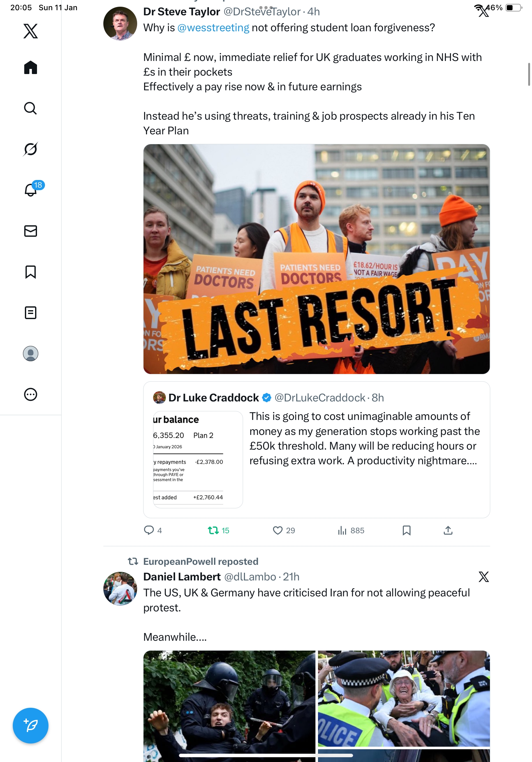
Task: Toggle bookmark on Dr Steve Taylor's post
Action: pos(407,530)
